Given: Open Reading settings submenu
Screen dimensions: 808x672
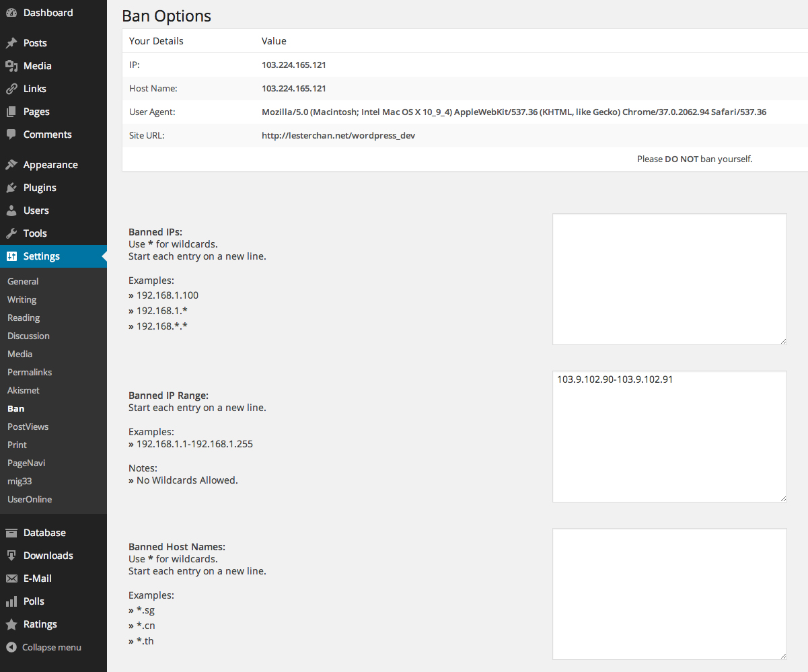Looking at the screenshot, I should 24,318.
